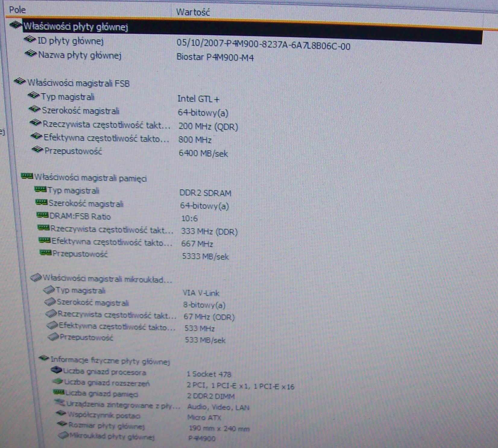Click the icon next to 'ID płyty głównej'
The height and width of the screenshot is (448, 498).
coord(30,39)
